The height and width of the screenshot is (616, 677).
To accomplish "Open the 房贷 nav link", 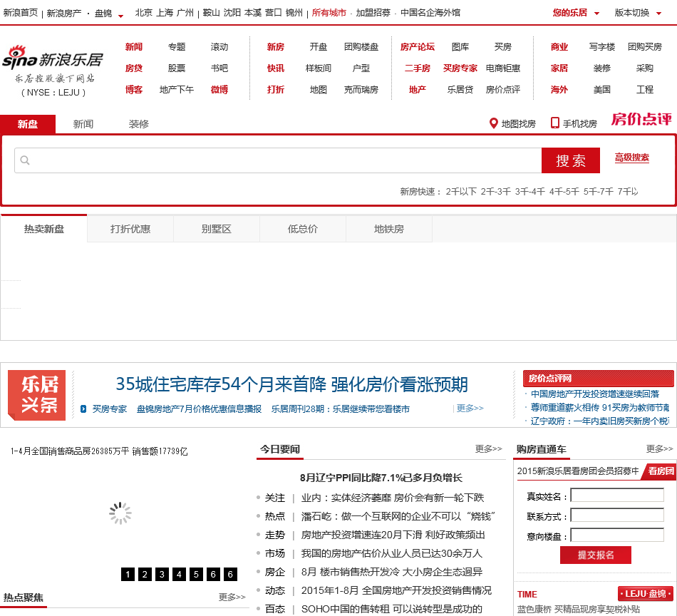I will (134, 68).
